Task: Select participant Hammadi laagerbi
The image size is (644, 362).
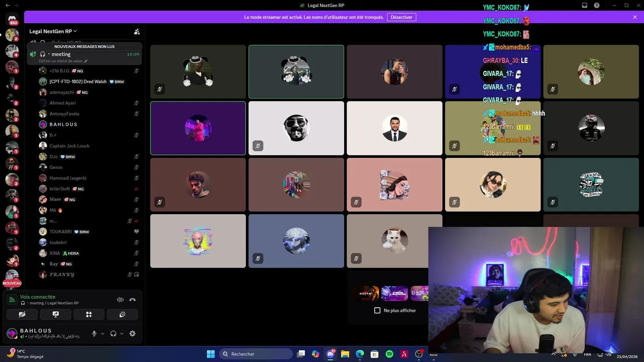Action: 89,178
